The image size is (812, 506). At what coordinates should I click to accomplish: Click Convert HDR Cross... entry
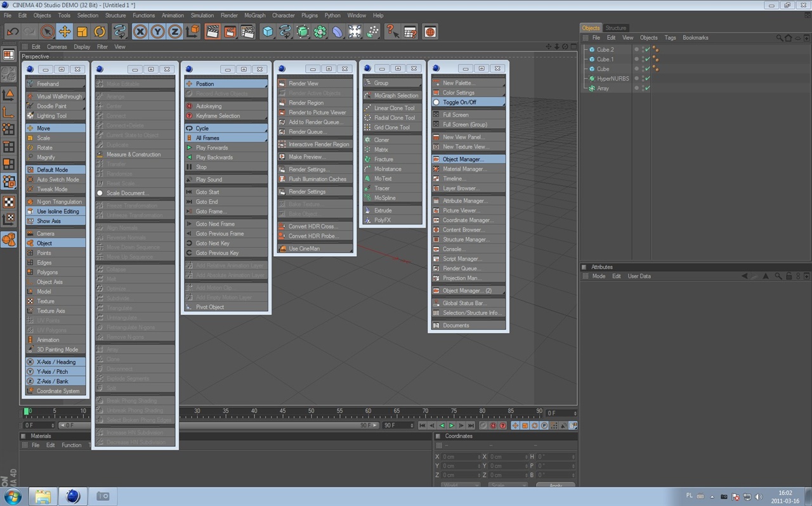tap(315, 226)
